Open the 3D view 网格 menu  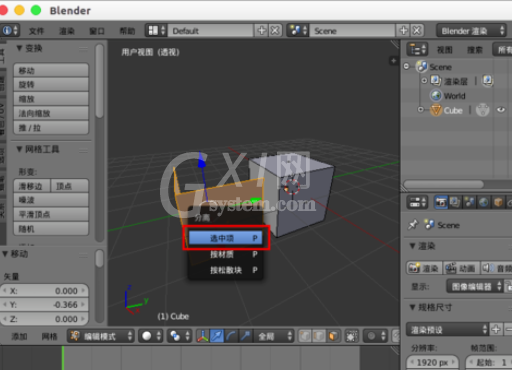tap(49, 336)
